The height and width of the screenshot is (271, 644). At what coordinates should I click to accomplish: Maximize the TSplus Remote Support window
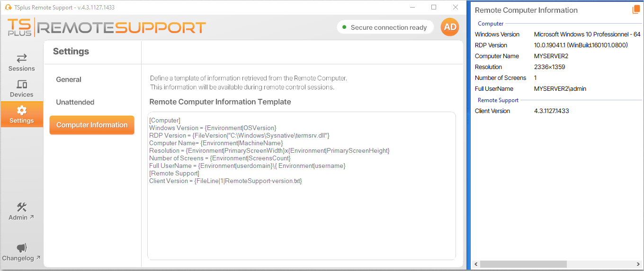[x=434, y=7]
